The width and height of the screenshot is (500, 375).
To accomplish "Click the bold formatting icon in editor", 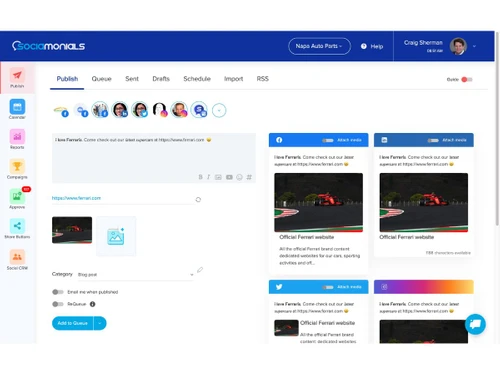I will [x=200, y=177].
